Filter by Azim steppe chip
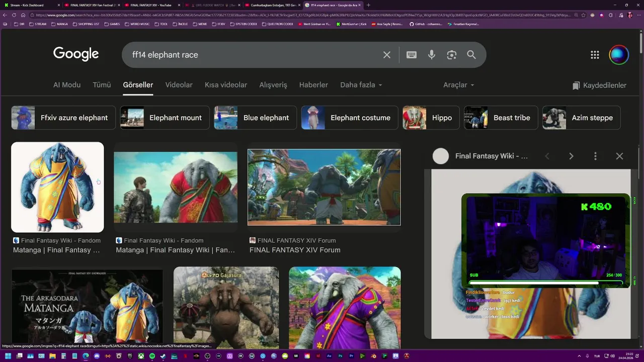Screen dimensions: 644x362 (x=582, y=118)
